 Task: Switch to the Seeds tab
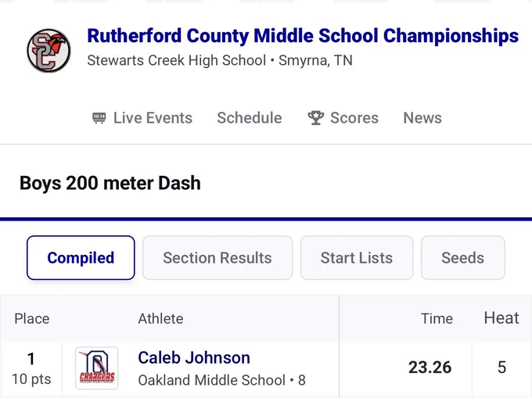463,258
